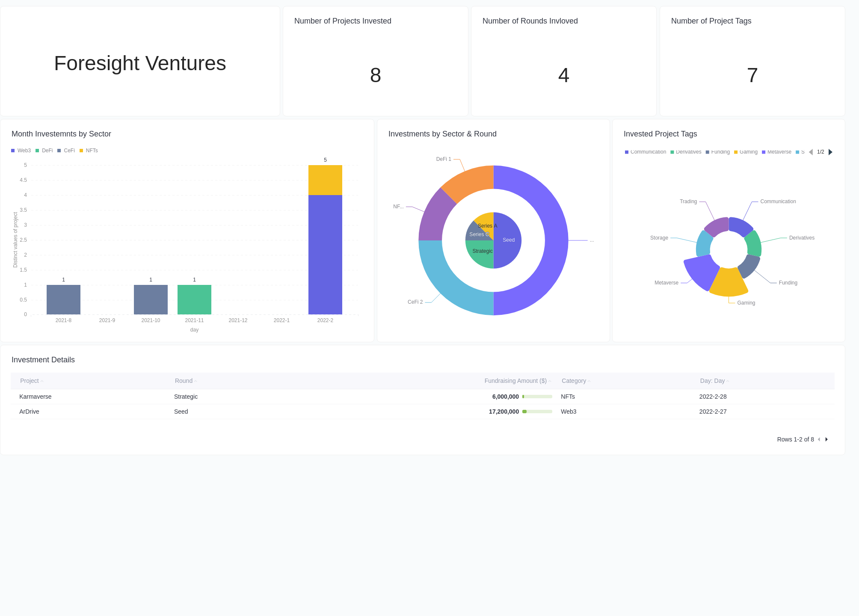Click the Rows 1-2 of 8 text
Viewport: 859px width, 616px height.
(795, 439)
